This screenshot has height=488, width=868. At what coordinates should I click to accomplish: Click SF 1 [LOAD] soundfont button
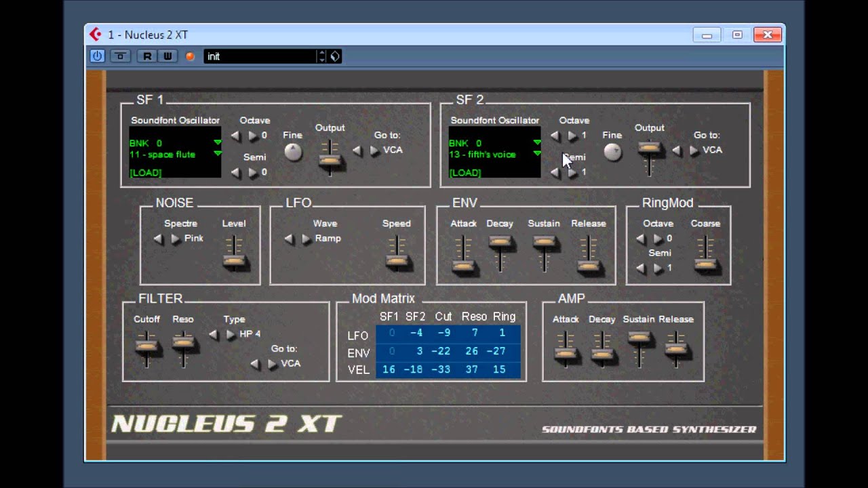tap(145, 173)
